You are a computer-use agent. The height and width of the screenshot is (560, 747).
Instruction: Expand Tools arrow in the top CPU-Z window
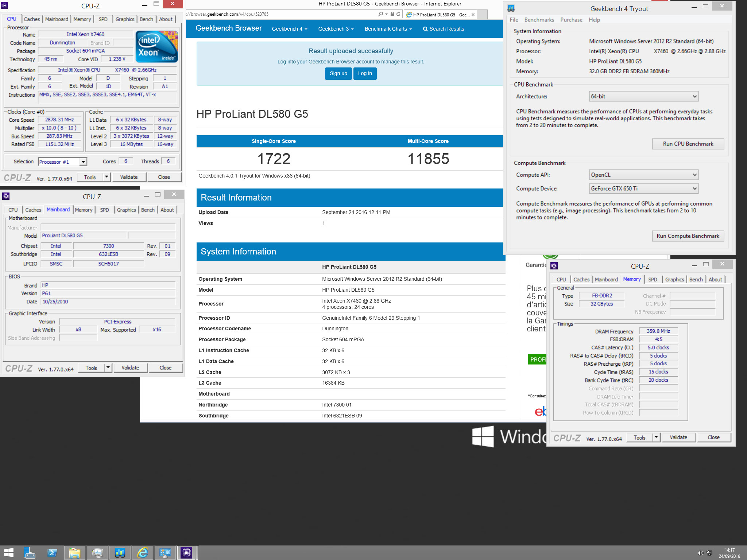(107, 177)
